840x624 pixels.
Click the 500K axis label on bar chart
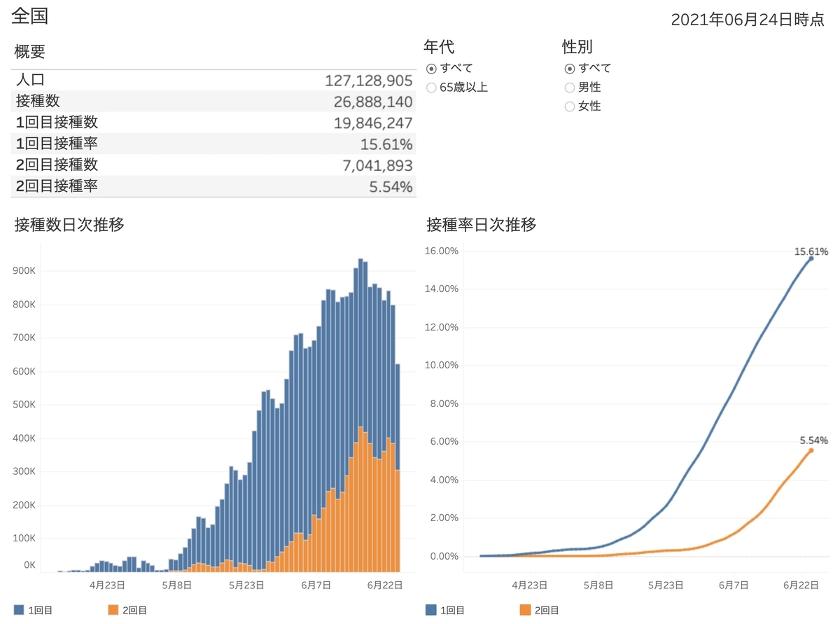[x=23, y=405]
